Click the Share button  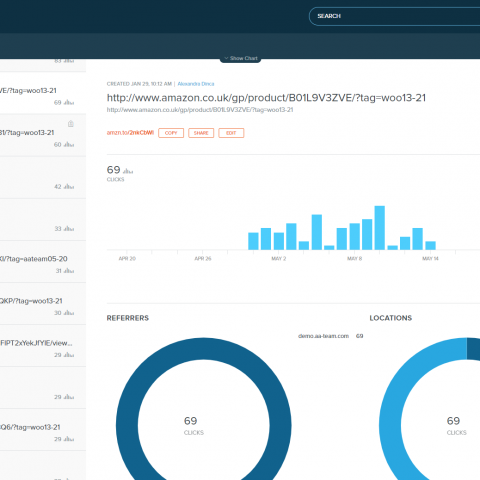coord(201,133)
